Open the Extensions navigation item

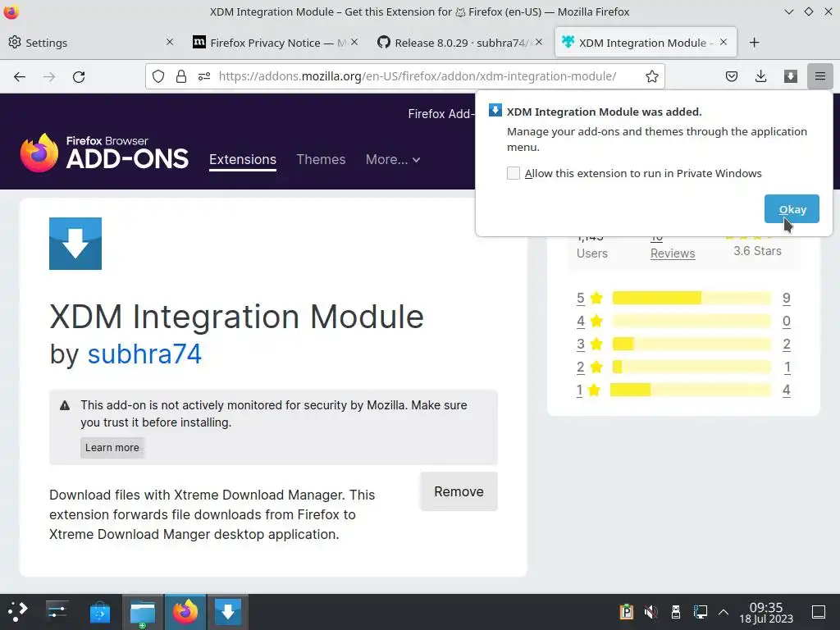(x=243, y=160)
